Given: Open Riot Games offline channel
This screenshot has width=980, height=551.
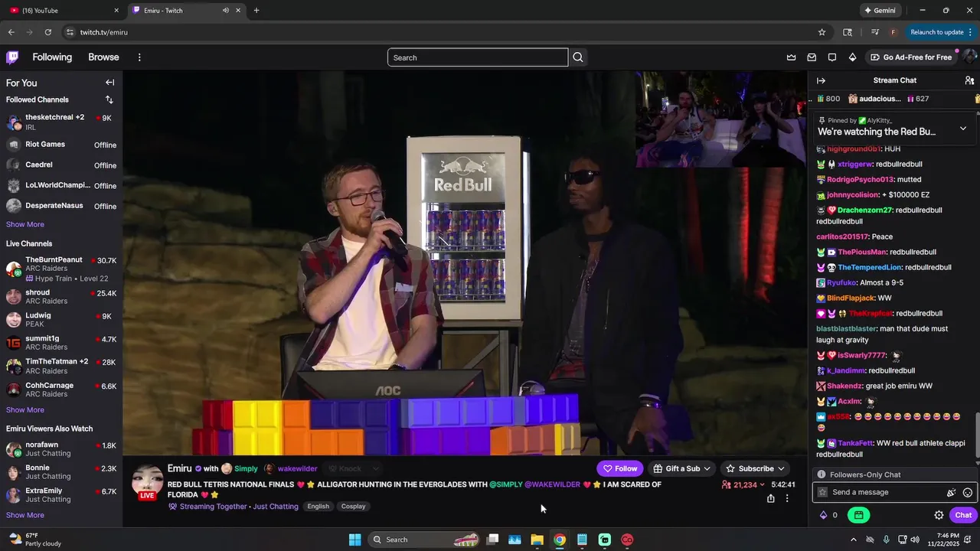Looking at the screenshot, I should tap(61, 145).
